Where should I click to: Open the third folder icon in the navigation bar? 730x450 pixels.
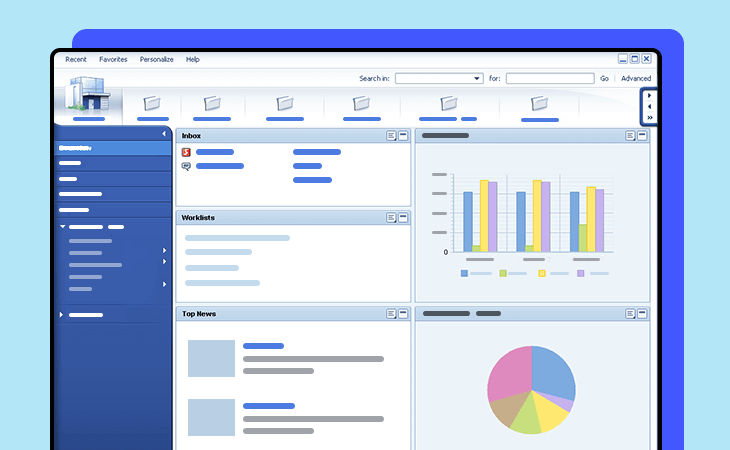coord(284,103)
